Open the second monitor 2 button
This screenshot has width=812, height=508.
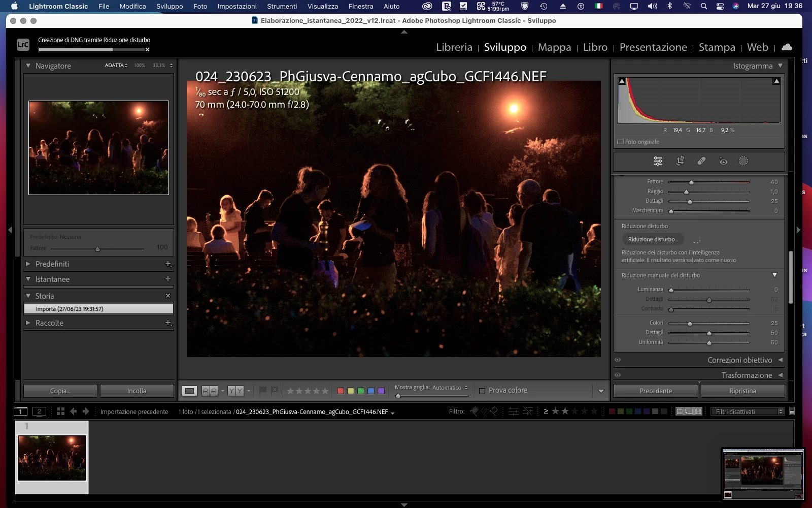coord(39,411)
